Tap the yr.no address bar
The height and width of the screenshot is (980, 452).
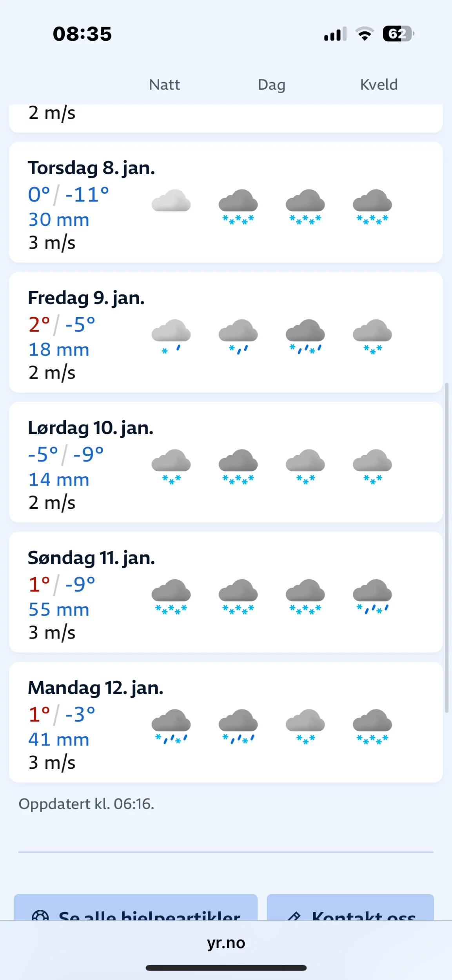[226, 943]
